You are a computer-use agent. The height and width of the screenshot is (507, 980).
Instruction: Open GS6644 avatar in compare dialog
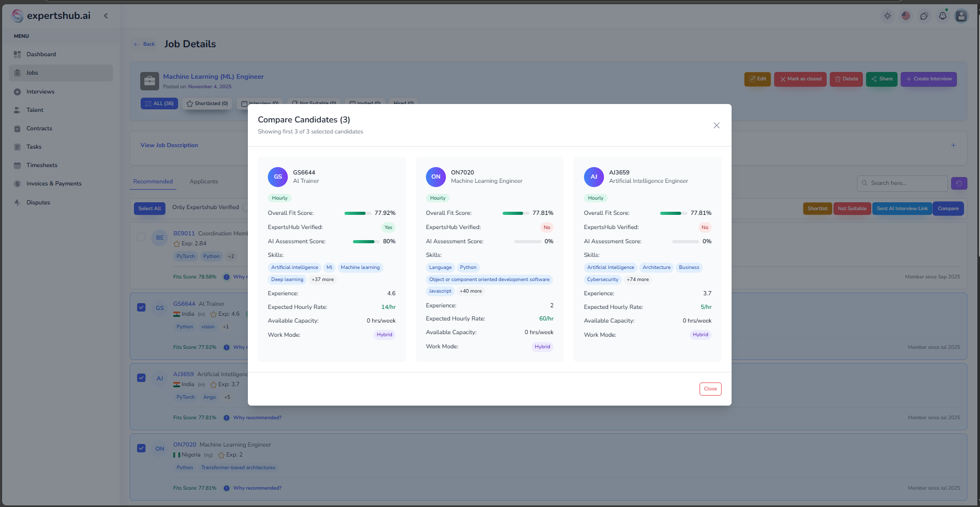tap(278, 177)
